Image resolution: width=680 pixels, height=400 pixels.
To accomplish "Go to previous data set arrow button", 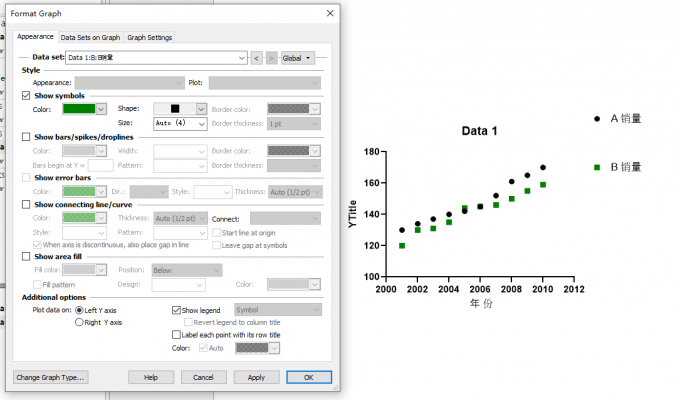I will [256, 58].
